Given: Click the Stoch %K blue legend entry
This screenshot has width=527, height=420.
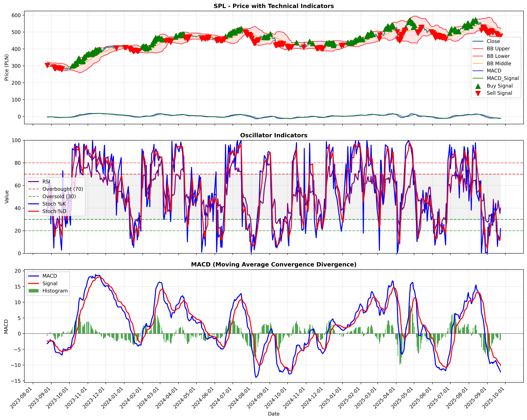Looking at the screenshot, I should pos(47,204).
